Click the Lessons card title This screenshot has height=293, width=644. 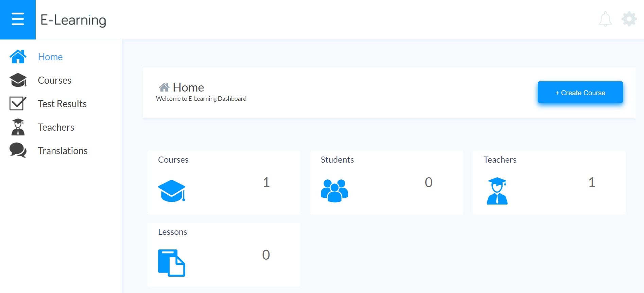pyautogui.click(x=173, y=232)
